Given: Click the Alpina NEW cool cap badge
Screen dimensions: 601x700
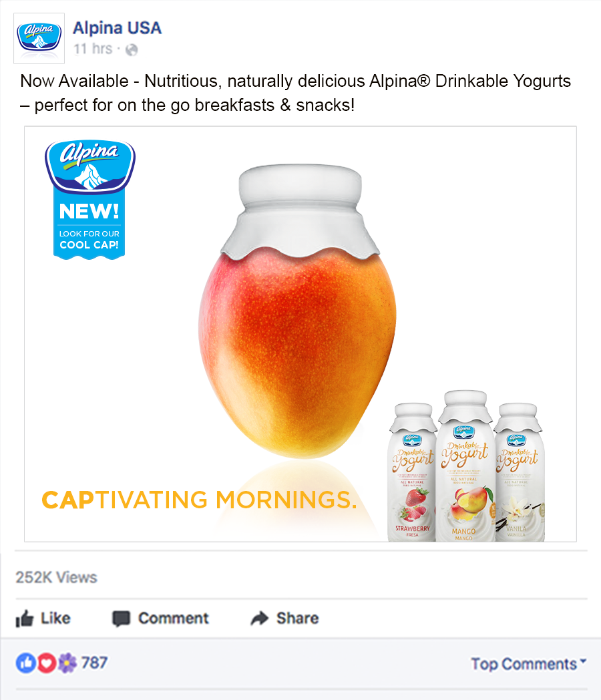Looking at the screenshot, I should click(x=89, y=200).
